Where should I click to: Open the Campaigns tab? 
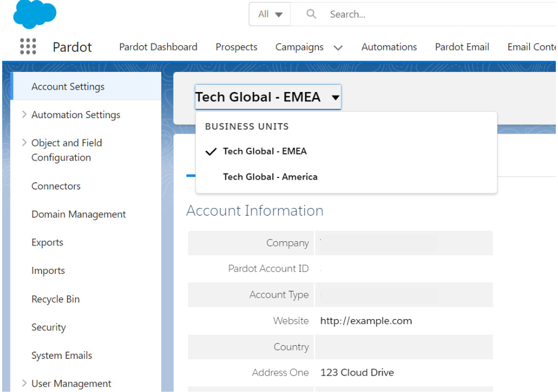[299, 47]
